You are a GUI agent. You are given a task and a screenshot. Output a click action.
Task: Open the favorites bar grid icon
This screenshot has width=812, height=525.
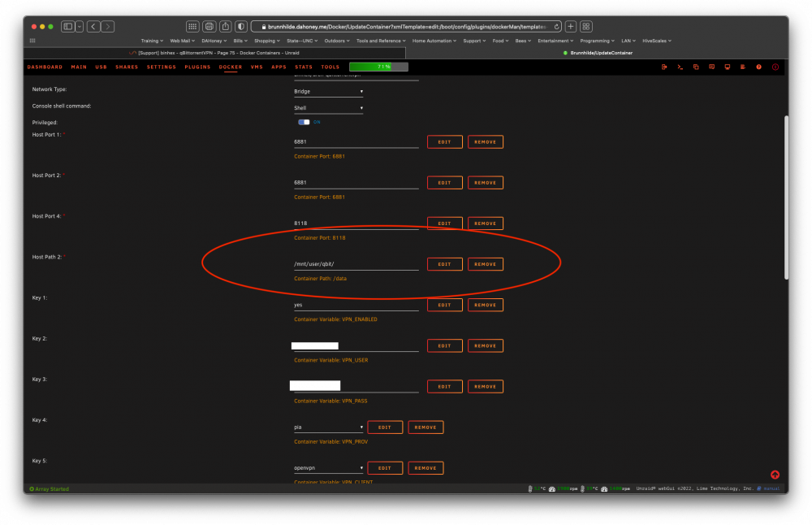(32, 41)
